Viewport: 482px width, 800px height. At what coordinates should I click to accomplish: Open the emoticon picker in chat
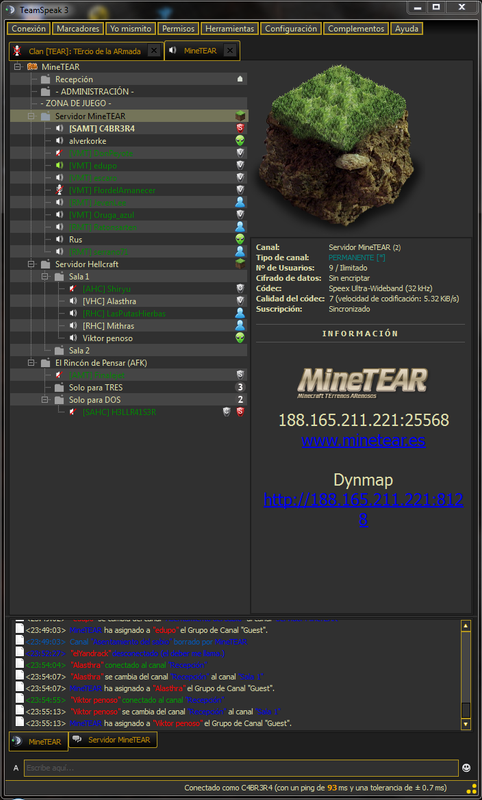click(x=466, y=767)
